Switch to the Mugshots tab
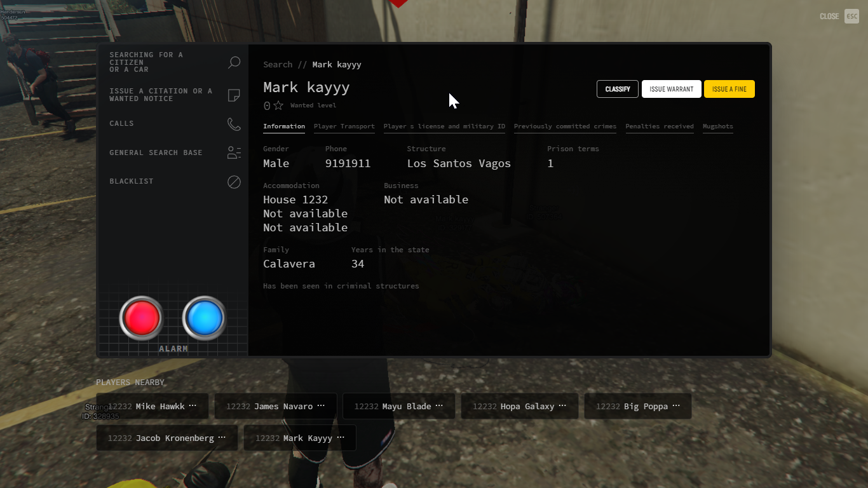Viewport: 868px width, 488px height. (717, 126)
